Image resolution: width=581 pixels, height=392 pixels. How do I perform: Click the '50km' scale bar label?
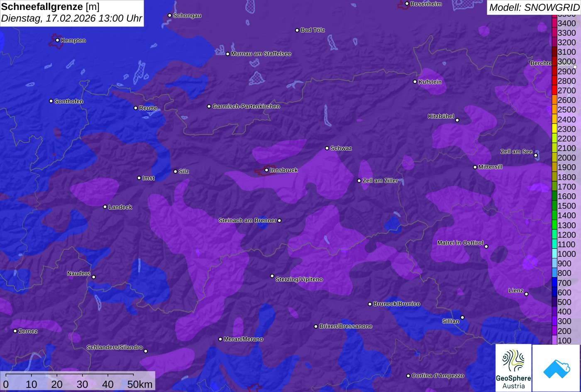(x=140, y=385)
